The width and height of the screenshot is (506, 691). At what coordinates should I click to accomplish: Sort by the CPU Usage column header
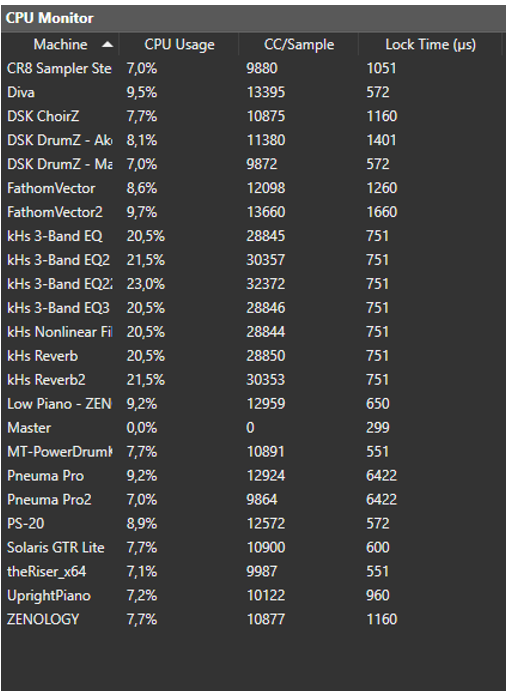(179, 45)
